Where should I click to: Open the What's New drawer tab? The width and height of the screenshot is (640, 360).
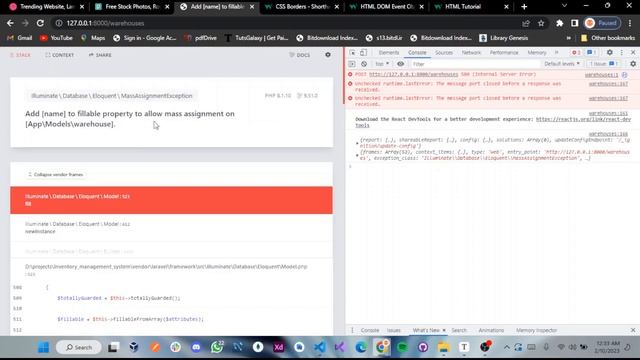point(426,330)
